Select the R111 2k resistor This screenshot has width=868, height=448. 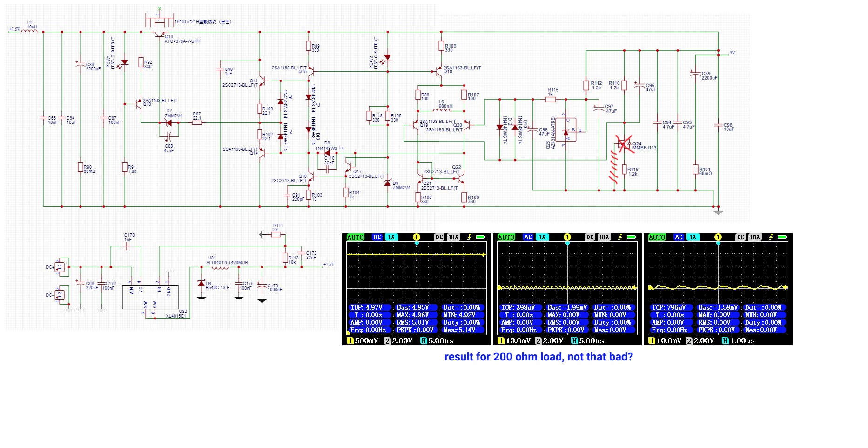(276, 234)
